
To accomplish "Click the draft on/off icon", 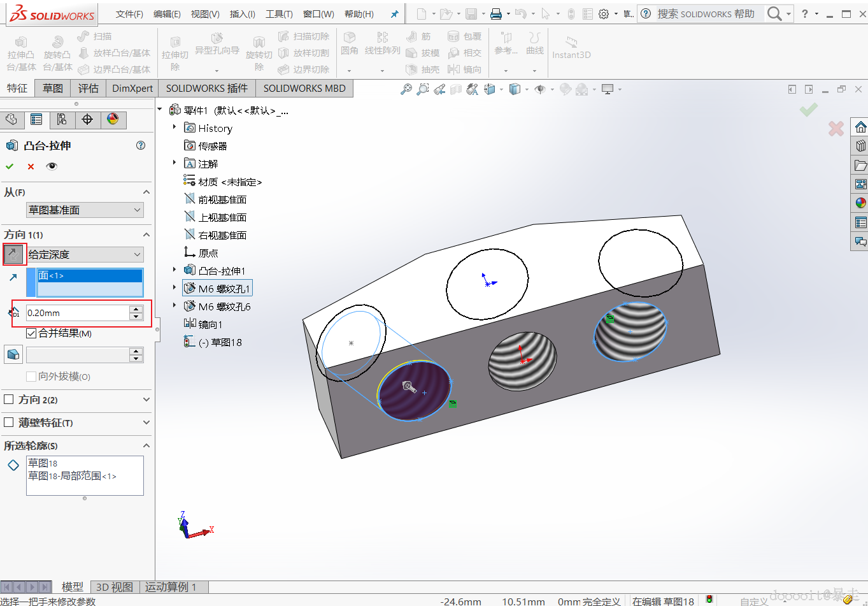I will [13, 355].
